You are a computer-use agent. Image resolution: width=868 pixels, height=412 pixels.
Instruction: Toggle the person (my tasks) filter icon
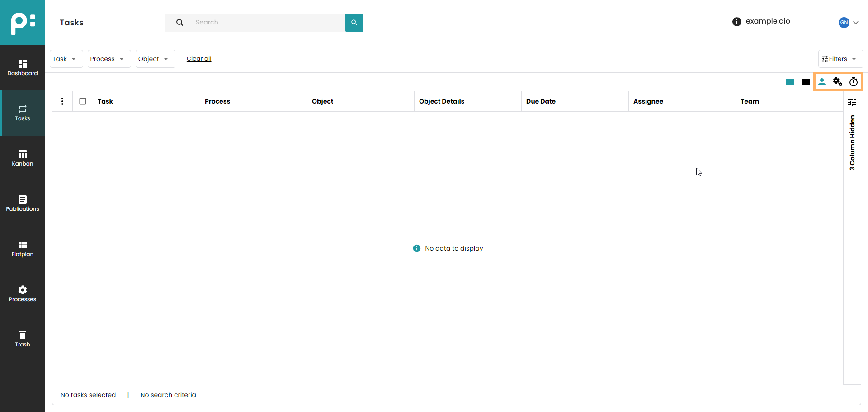click(x=822, y=82)
